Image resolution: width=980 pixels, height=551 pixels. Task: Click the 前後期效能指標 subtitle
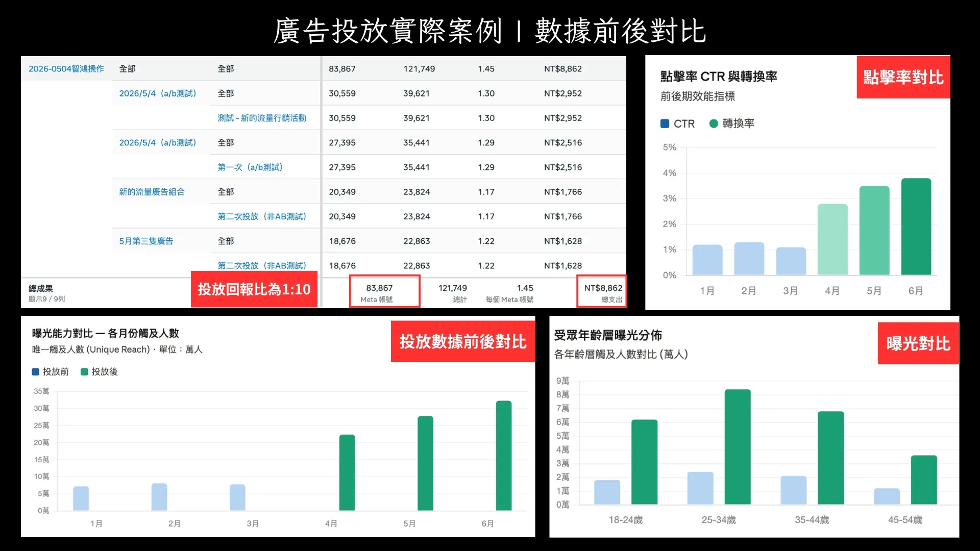coord(698,96)
